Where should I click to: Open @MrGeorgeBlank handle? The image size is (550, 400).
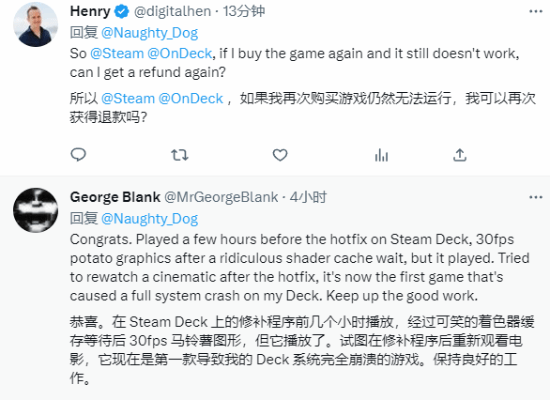(221, 197)
